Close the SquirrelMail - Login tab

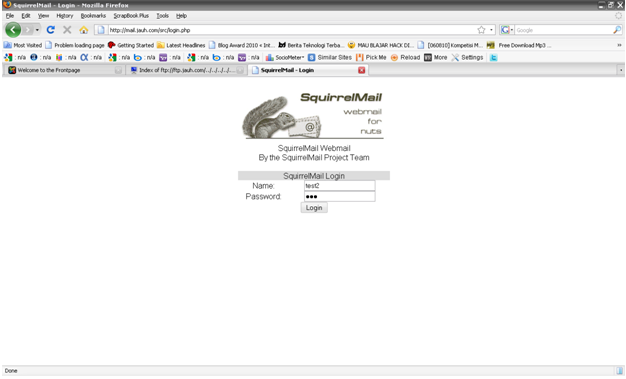[x=361, y=70]
